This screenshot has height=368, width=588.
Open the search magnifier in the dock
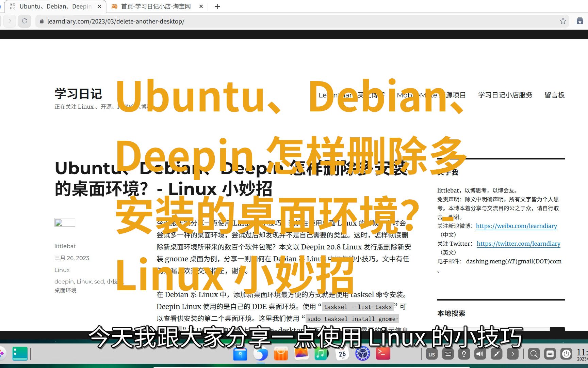click(534, 354)
